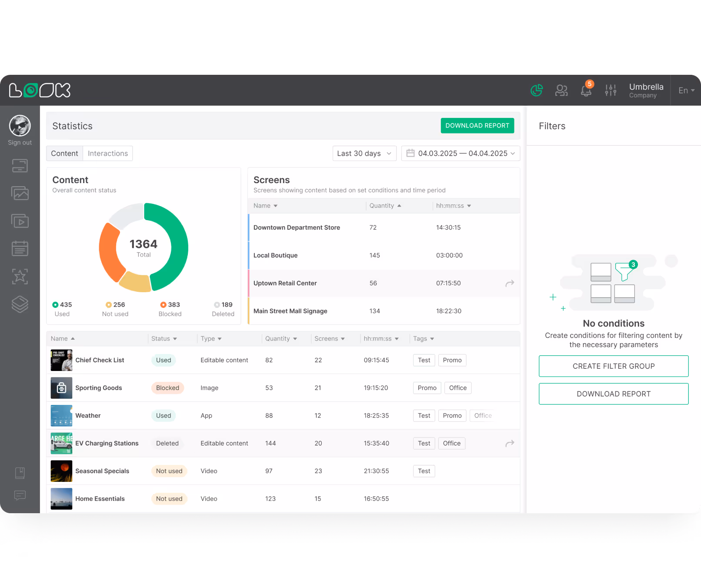Open the notifications bell with 5 alerts
Viewport: 701px width, 588px height.
click(586, 90)
